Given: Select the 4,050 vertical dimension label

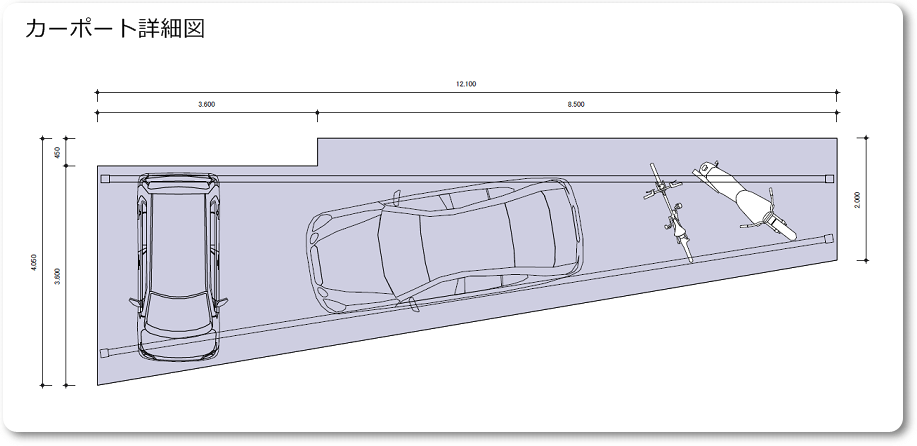Looking at the screenshot, I should coord(34,260).
